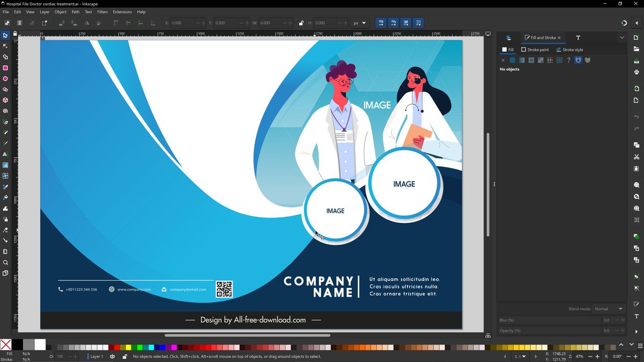Select the red color swatch from the palette
This screenshot has width=644, height=362.
pyautogui.click(x=116, y=347)
